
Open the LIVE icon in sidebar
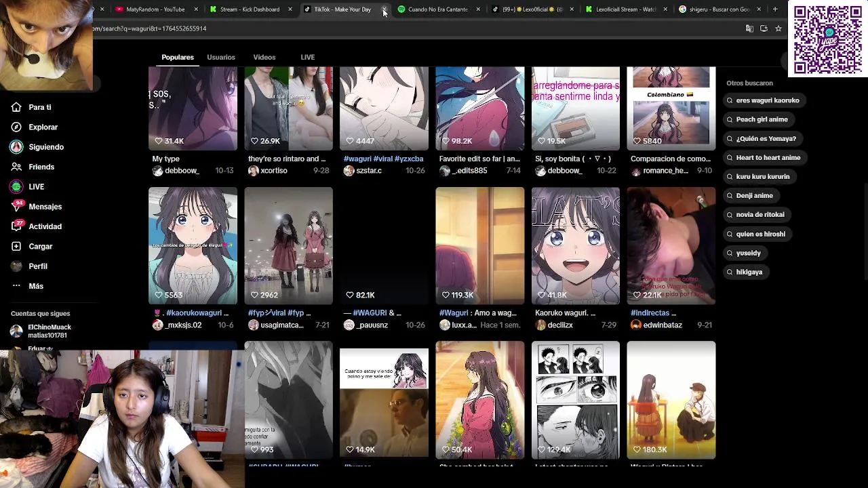pyautogui.click(x=16, y=186)
